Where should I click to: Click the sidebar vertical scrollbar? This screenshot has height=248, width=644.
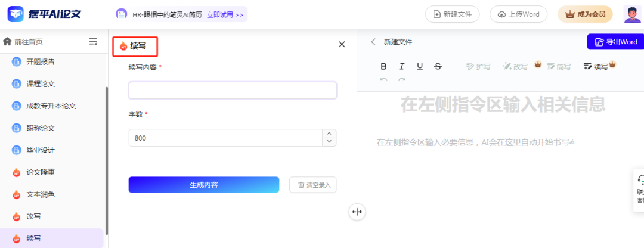coord(107,160)
